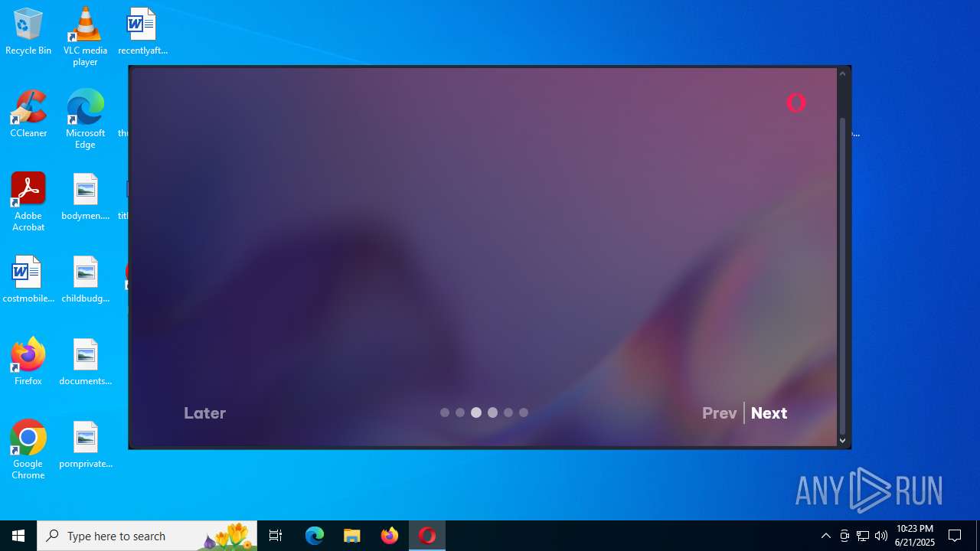Select the VLC media player icon
This screenshot has width=980, height=551.
click(85, 37)
